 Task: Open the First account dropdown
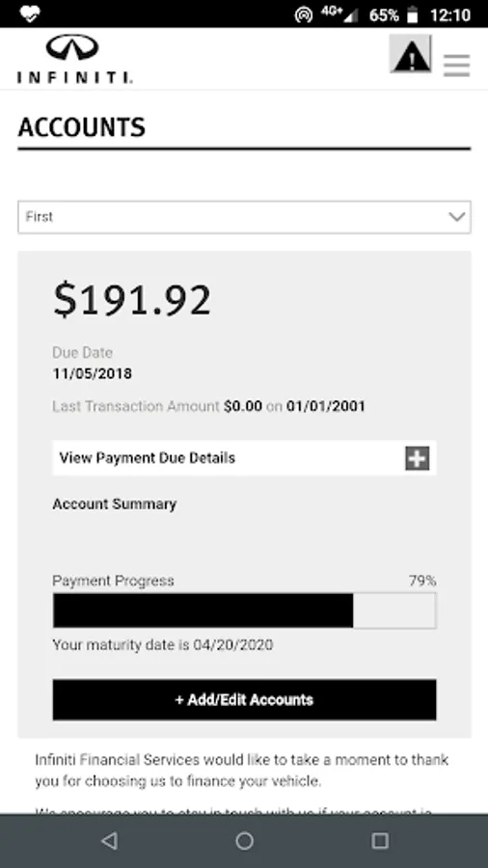244,217
